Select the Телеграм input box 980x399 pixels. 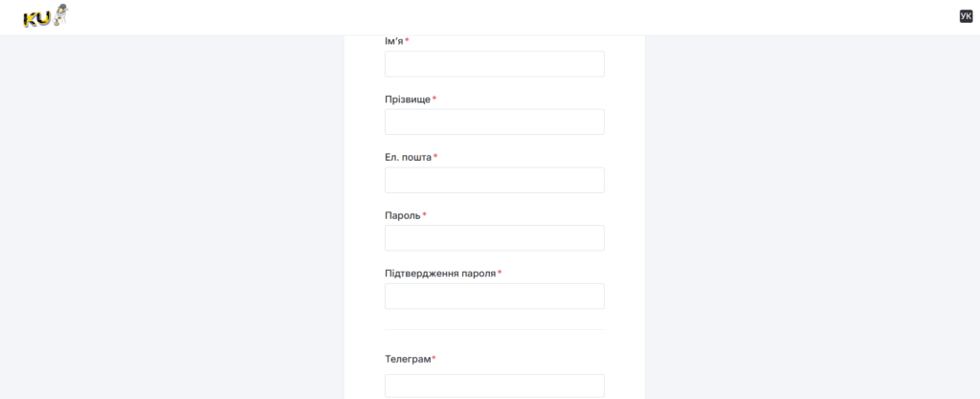pyautogui.click(x=495, y=386)
